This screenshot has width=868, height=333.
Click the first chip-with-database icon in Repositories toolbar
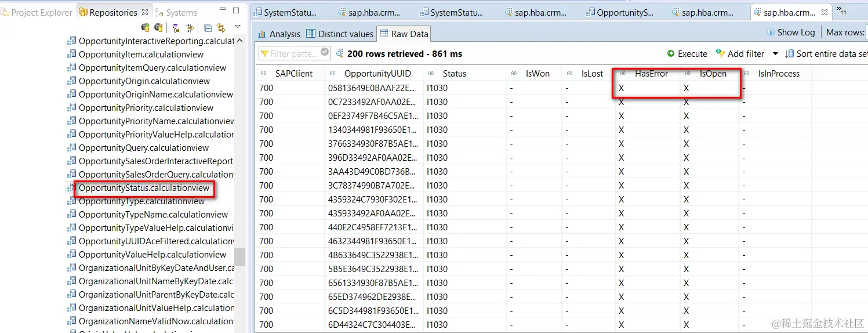[144, 27]
